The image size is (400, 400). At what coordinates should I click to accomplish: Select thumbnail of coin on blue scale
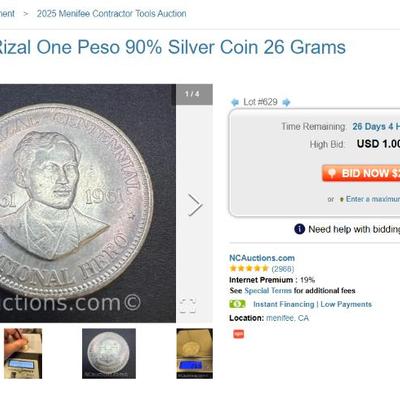(x=195, y=354)
